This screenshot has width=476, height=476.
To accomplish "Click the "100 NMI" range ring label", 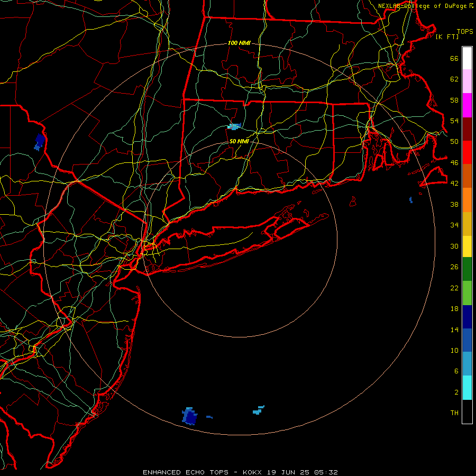I will click(239, 43).
